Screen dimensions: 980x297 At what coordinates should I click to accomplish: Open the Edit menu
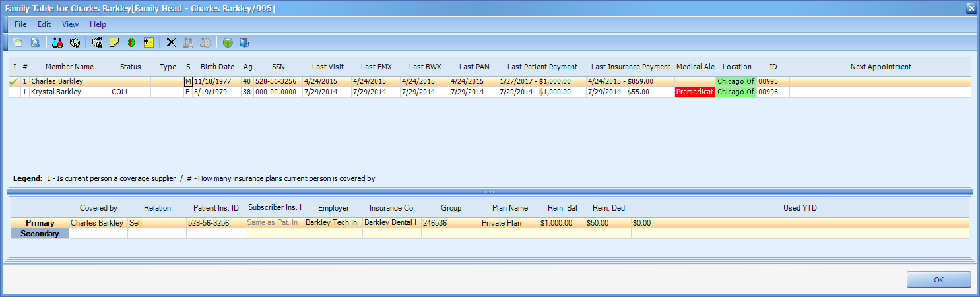pyautogui.click(x=44, y=24)
